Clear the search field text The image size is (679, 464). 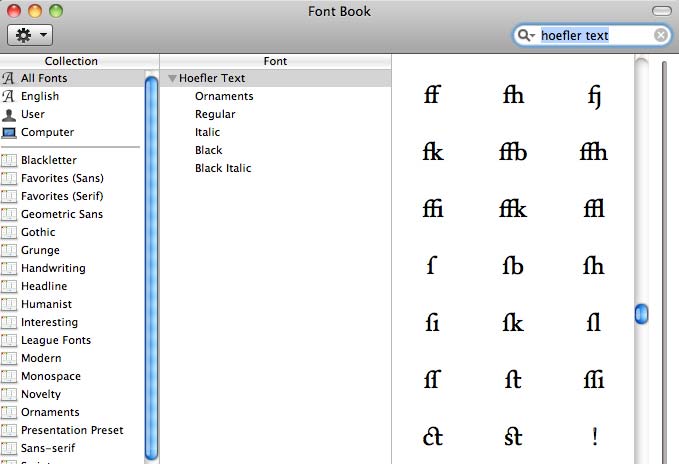660,35
